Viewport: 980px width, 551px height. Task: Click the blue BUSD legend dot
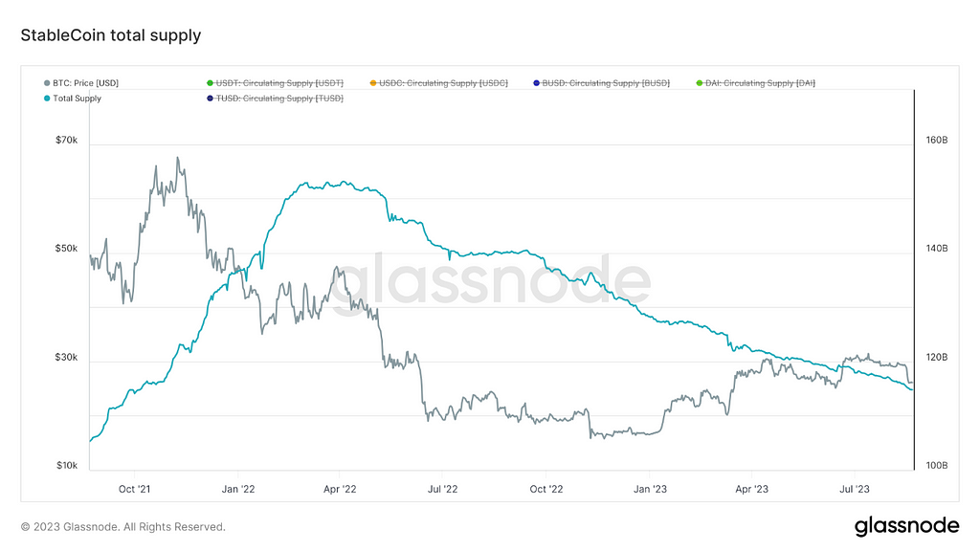[x=536, y=83]
